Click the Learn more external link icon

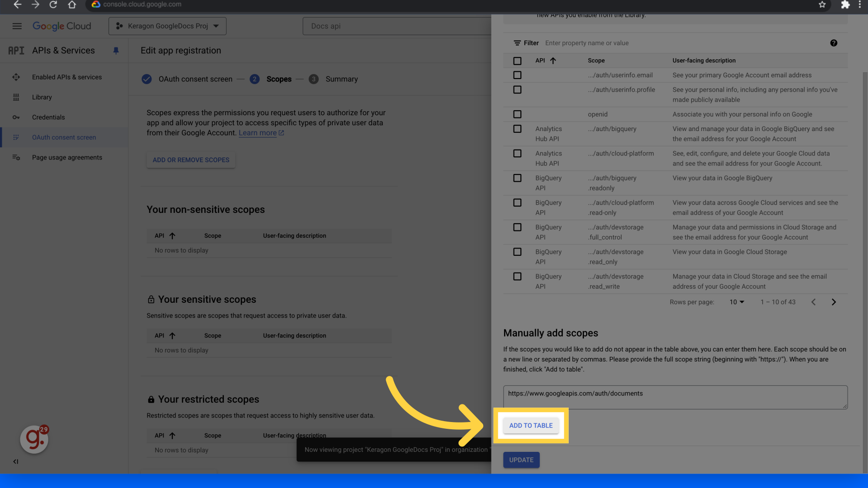[281, 133]
